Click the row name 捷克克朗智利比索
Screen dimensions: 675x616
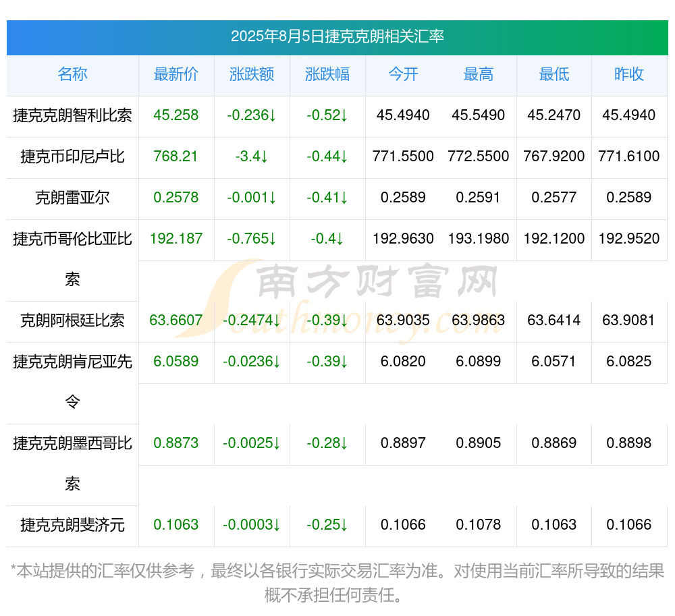(72, 115)
